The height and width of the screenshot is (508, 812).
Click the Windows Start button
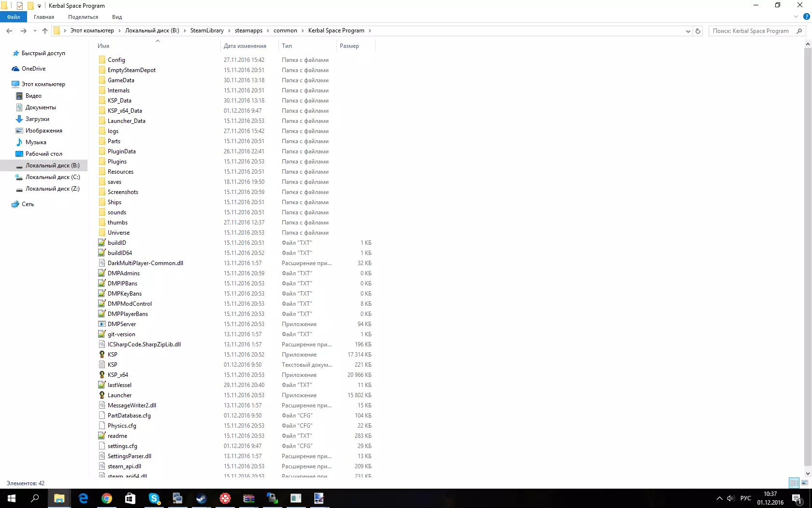12,498
